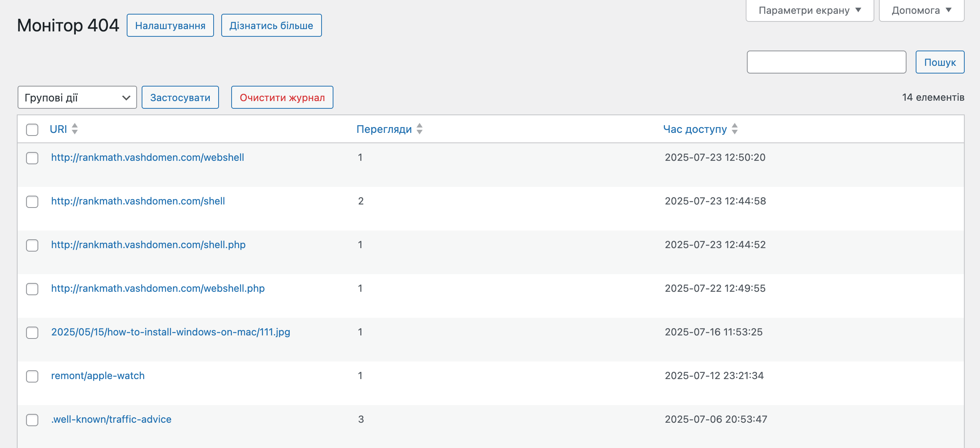Image resolution: width=980 pixels, height=448 pixels.
Task: Click hit count 2 in shell row
Action: (361, 201)
